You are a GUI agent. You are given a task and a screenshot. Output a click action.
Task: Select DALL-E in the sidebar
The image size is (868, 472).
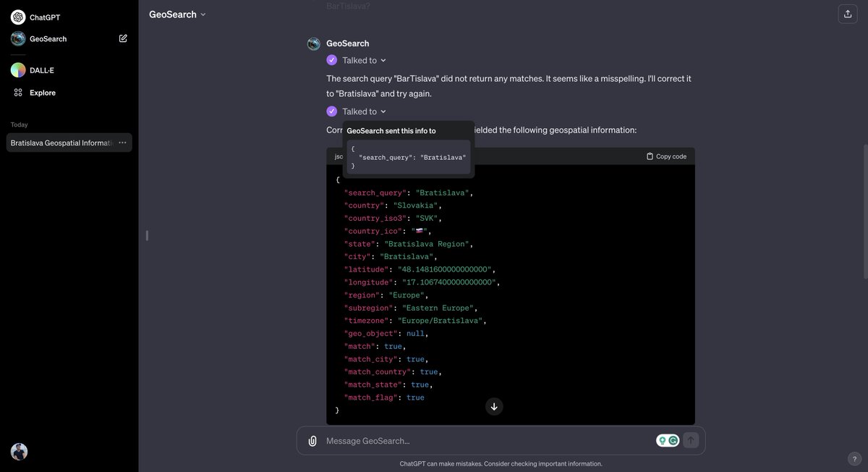[42, 70]
